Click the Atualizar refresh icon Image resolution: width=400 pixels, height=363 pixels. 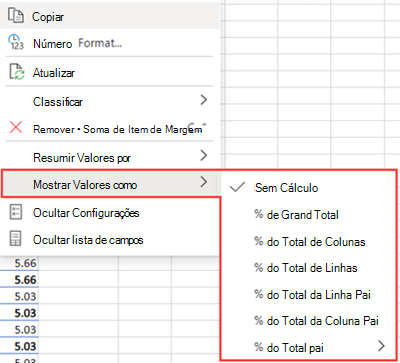17,72
